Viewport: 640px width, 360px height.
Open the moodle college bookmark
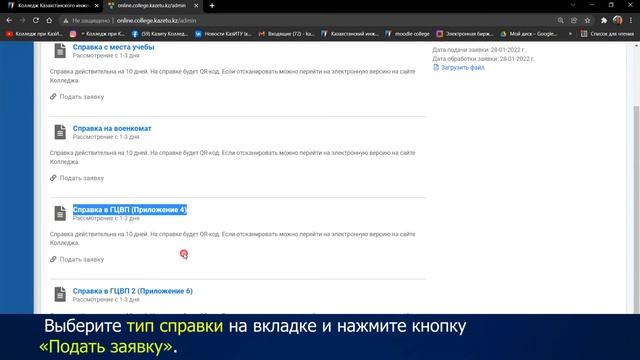pos(407,34)
